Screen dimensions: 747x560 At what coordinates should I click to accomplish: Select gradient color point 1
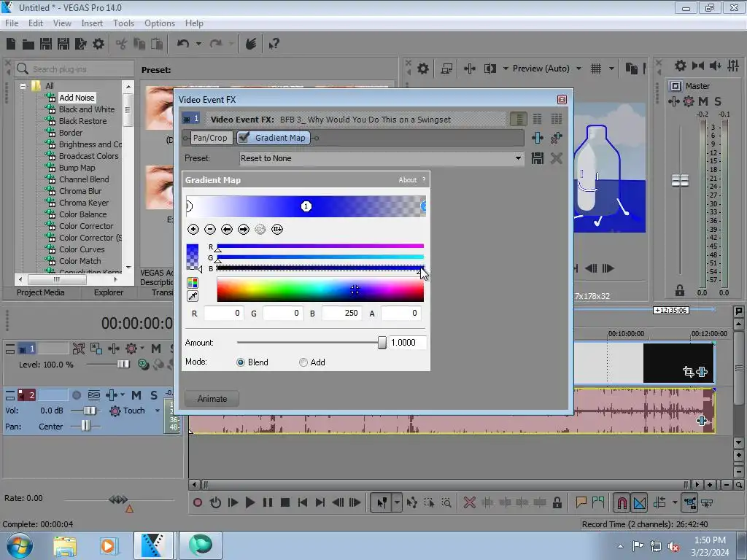306,206
